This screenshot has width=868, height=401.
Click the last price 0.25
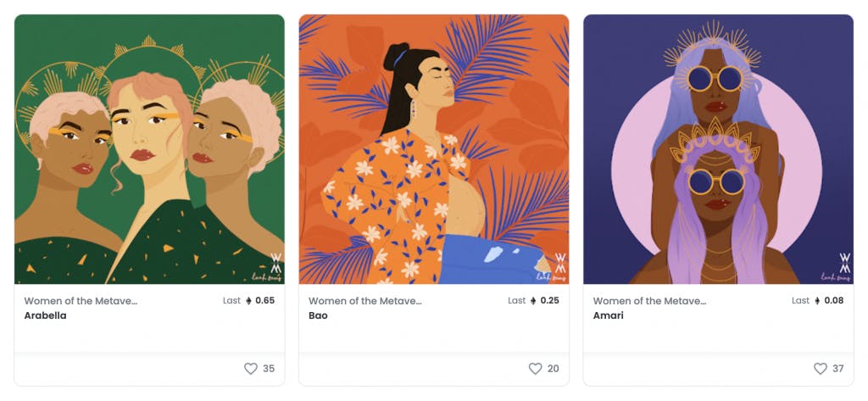(549, 301)
